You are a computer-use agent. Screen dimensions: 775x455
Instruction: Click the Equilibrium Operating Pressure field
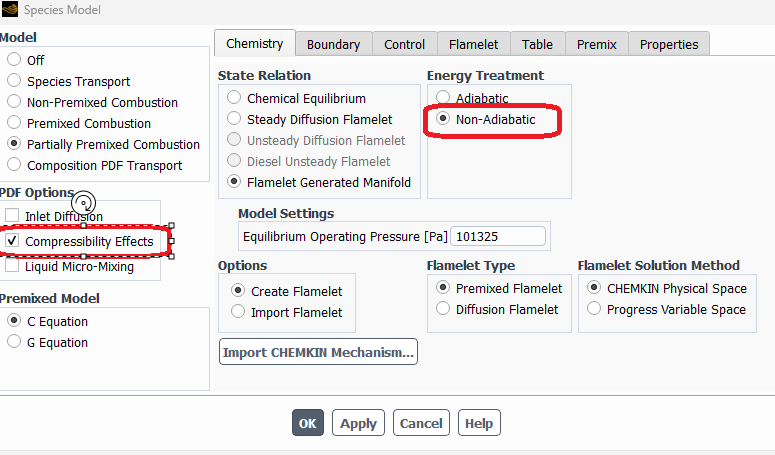[x=498, y=236]
